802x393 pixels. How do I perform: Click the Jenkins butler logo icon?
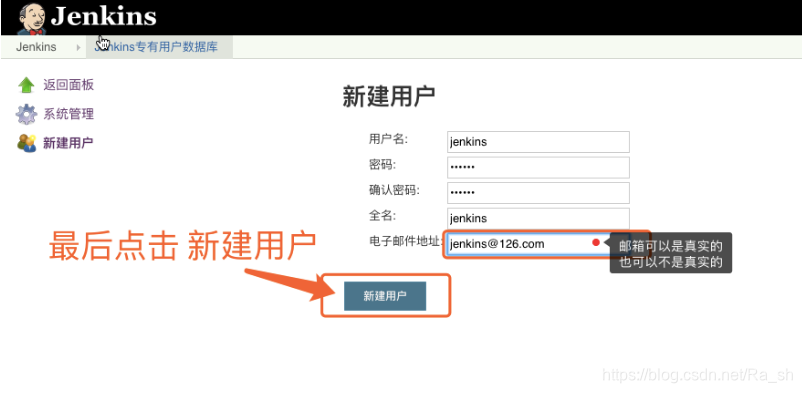click(32, 18)
